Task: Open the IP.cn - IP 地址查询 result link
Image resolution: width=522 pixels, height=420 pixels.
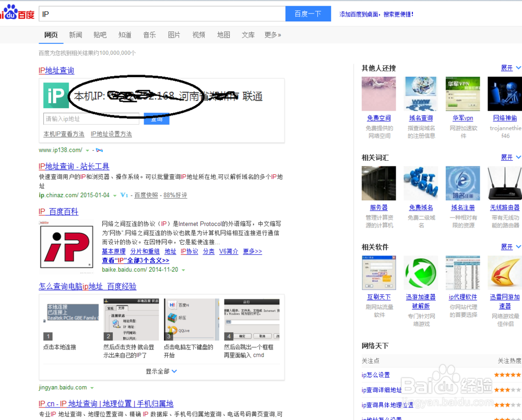Action: tap(106, 404)
